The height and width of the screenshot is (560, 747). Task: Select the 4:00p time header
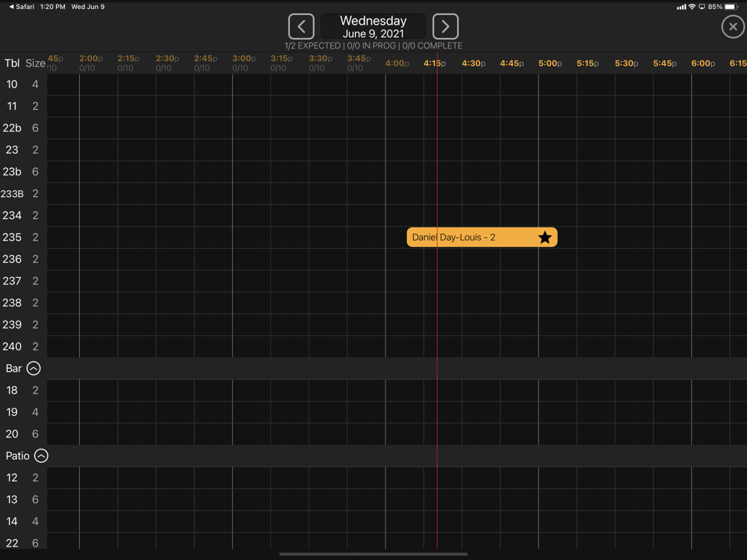(397, 63)
